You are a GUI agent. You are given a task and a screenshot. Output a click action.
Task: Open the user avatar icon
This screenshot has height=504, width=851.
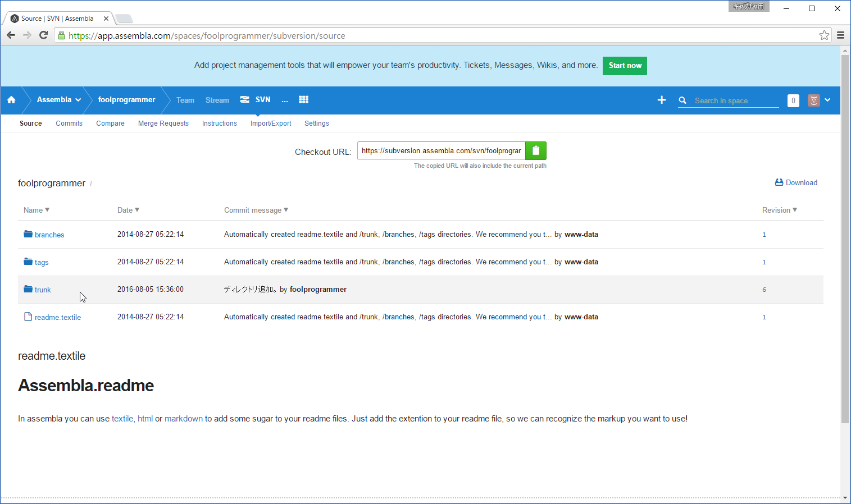coord(813,100)
